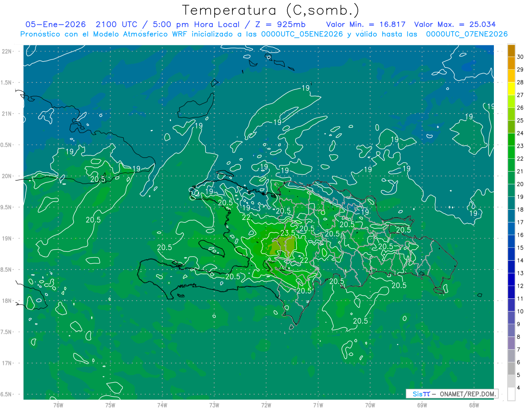Click the "75W" longitude axis label

110,405
